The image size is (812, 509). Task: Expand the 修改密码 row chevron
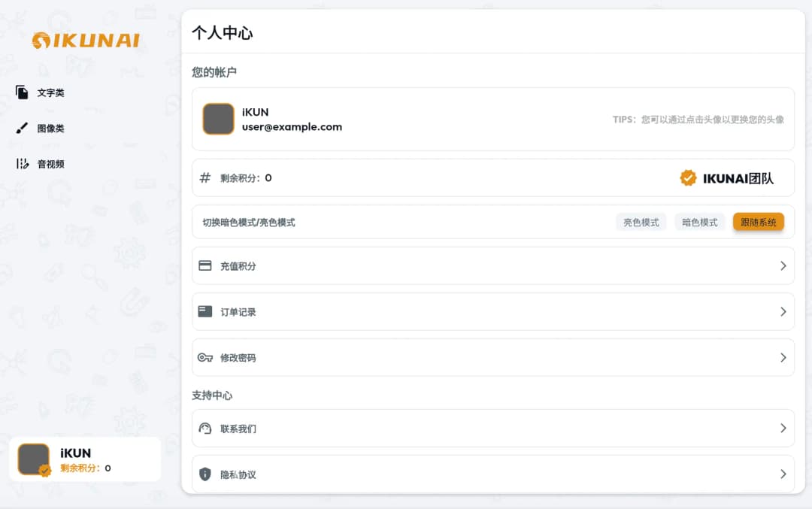[x=783, y=358]
